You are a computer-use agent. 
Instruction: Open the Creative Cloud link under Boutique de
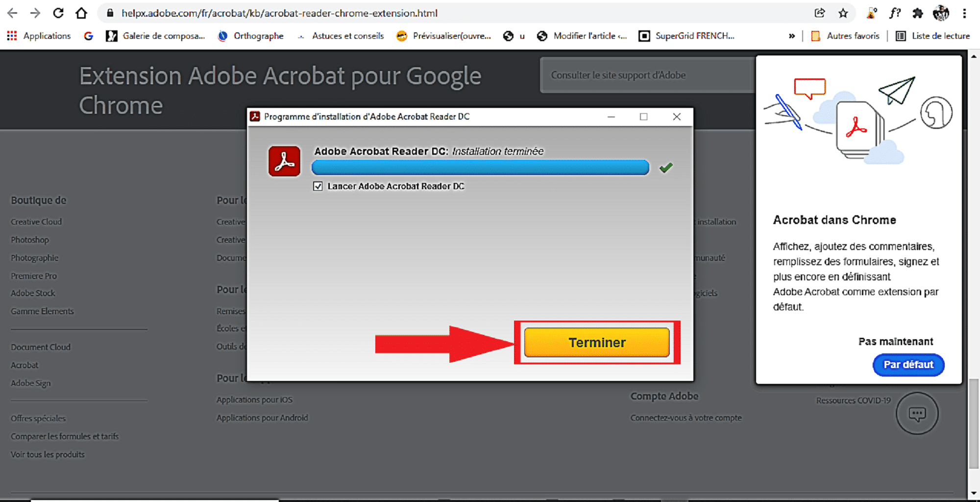36,222
